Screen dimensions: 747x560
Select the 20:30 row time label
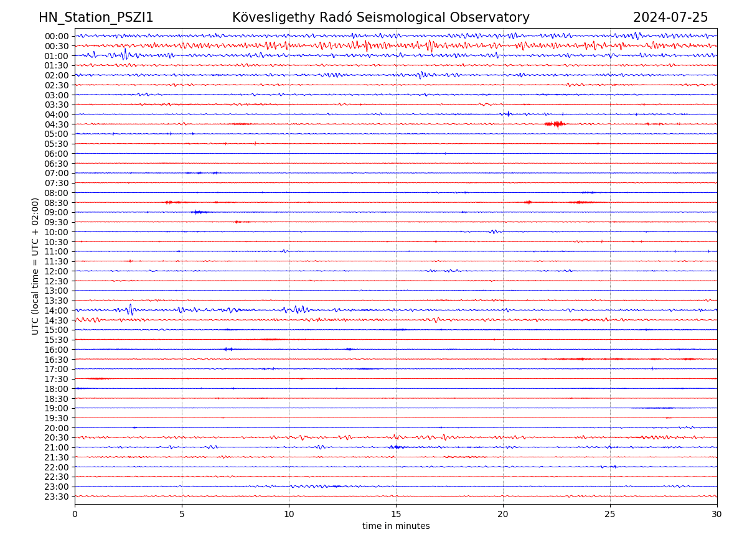coord(57,438)
